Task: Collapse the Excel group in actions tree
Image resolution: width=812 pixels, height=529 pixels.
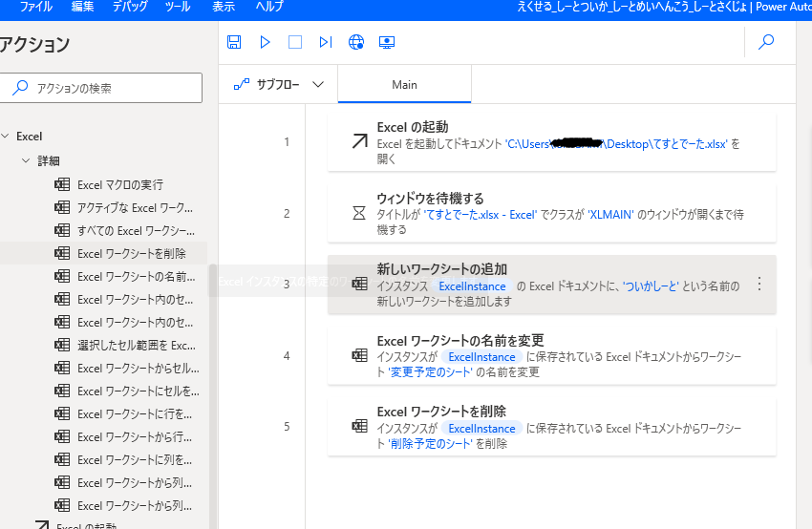Action: [x=6, y=137]
